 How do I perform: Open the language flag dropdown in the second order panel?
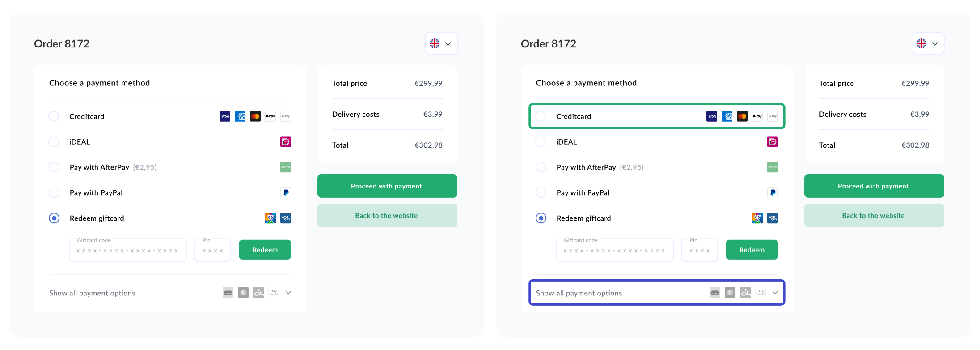(928, 43)
